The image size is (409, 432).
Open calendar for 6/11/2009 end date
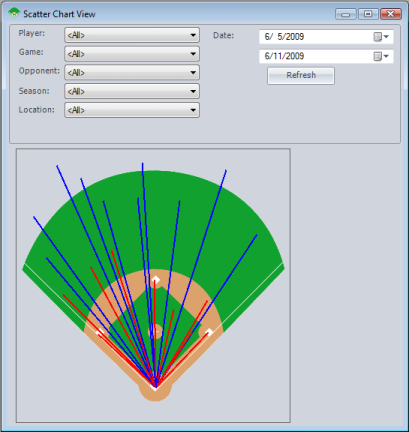(381, 56)
